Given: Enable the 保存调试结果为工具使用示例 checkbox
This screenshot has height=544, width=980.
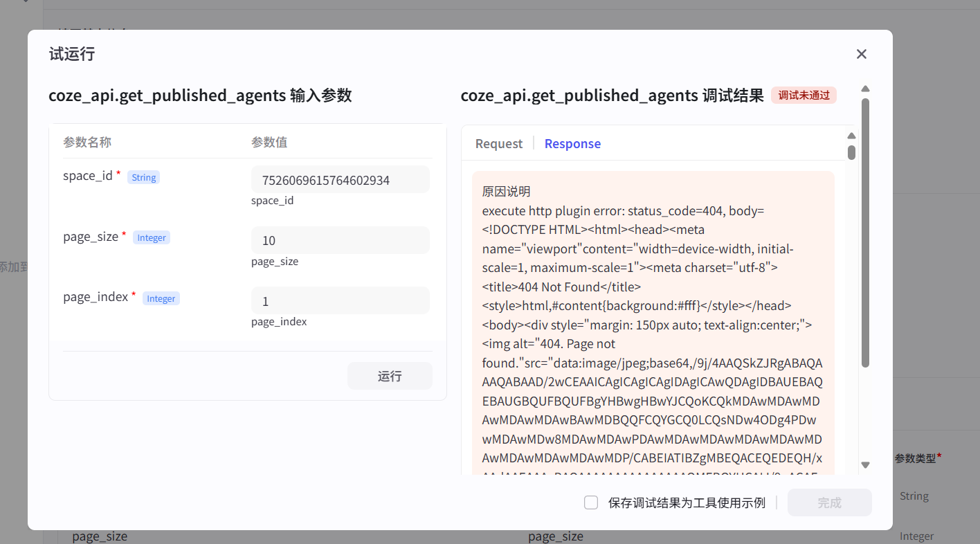Looking at the screenshot, I should pos(591,502).
